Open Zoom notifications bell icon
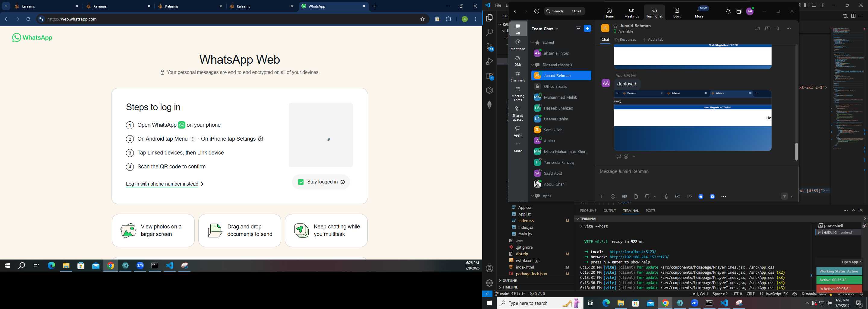868x309 pixels. [728, 11]
